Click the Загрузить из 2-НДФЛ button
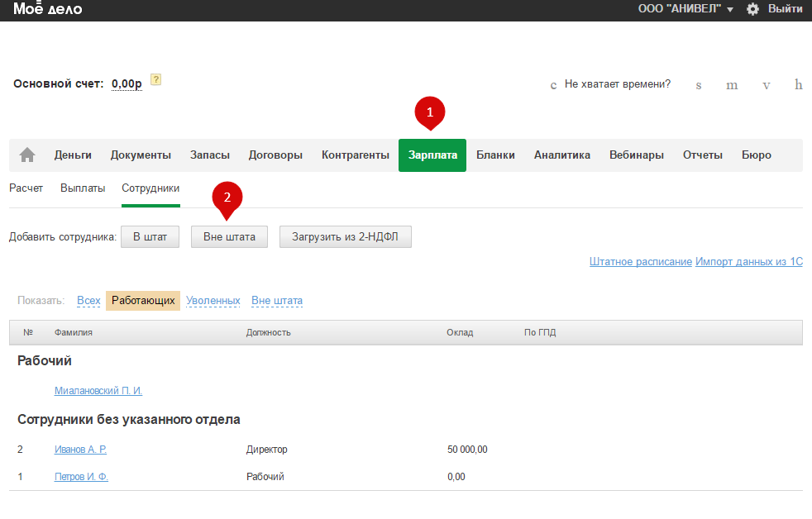Screen dimensions: 812x519 click(x=345, y=237)
